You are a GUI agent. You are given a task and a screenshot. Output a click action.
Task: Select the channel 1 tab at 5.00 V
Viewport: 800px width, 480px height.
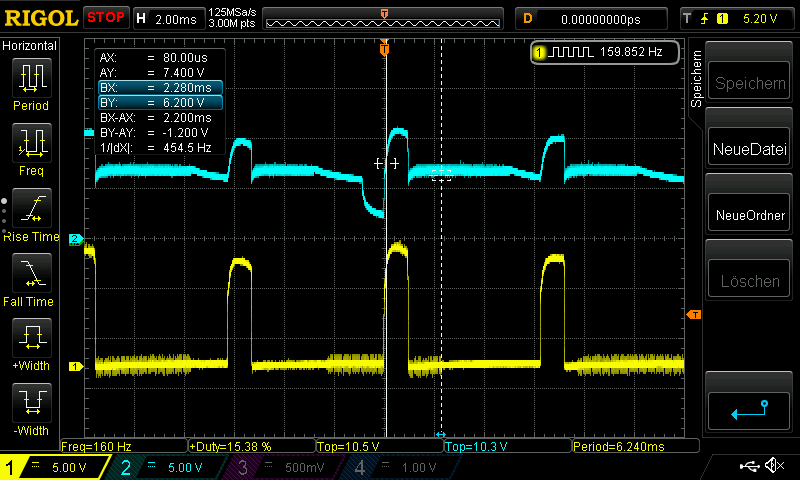pyautogui.click(x=53, y=467)
